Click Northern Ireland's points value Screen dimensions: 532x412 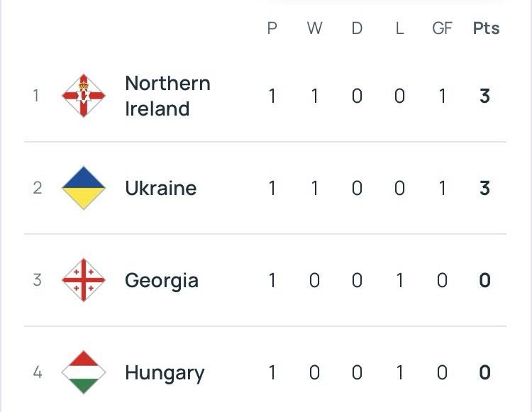485,96
